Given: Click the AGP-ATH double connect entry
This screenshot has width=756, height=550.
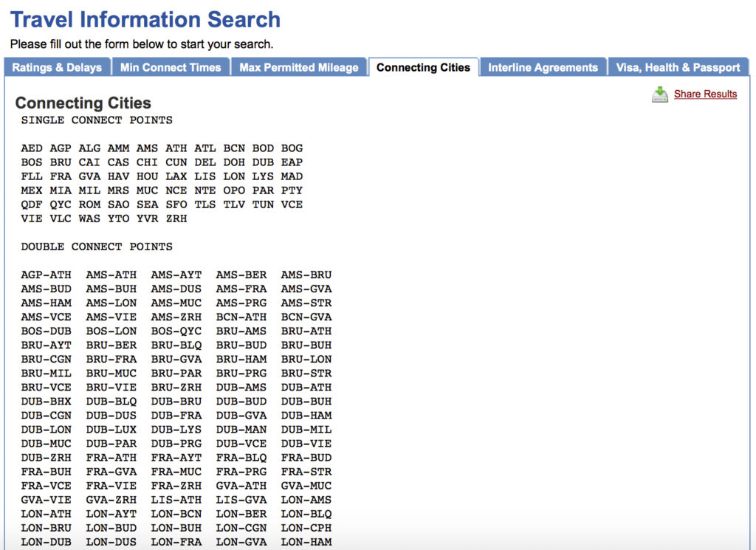Looking at the screenshot, I should click(x=46, y=275).
